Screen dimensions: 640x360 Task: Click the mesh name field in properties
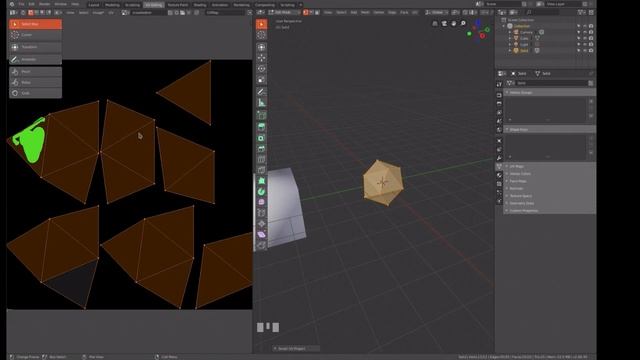coord(551,83)
